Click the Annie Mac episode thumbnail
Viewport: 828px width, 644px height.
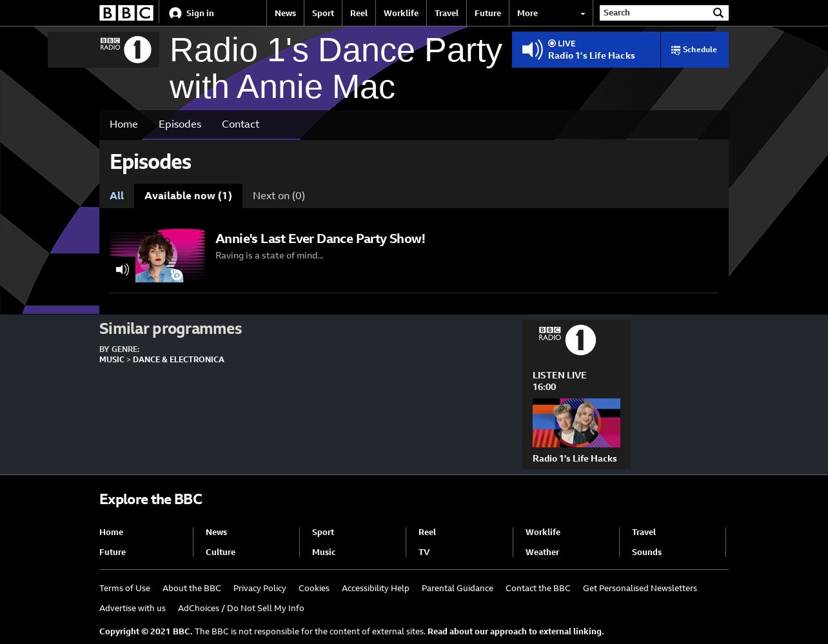click(157, 255)
